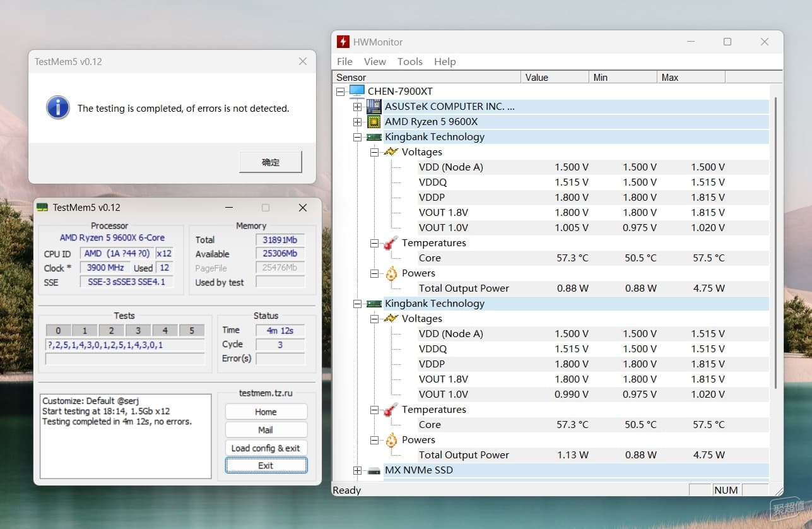Click the second Temperatures thermometer icon
This screenshot has height=529, width=812.
tap(391, 409)
